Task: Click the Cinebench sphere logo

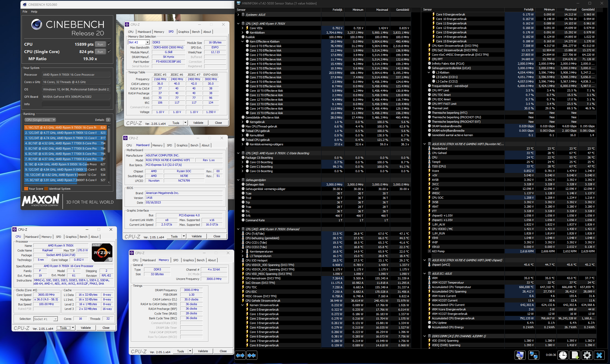Action: coord(37,24)
